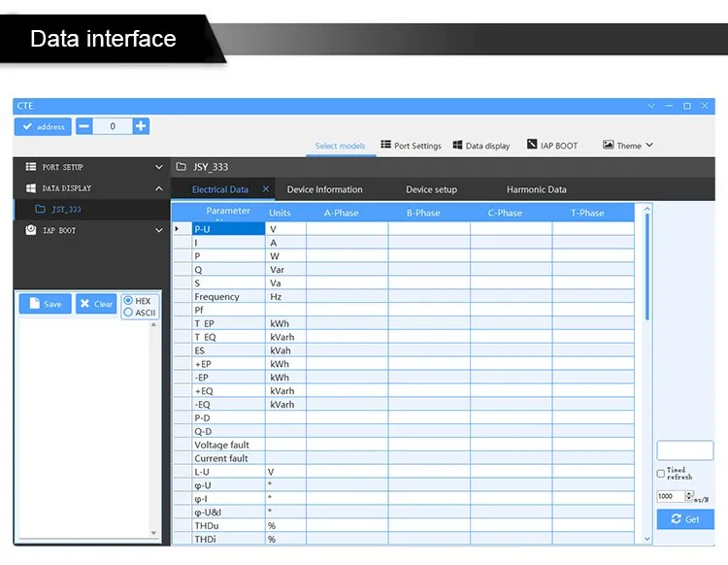Image resolution: width=728 pixels, height=565 pixels.
Task: Click the Select models link
Action: click(x=340, y=146)
